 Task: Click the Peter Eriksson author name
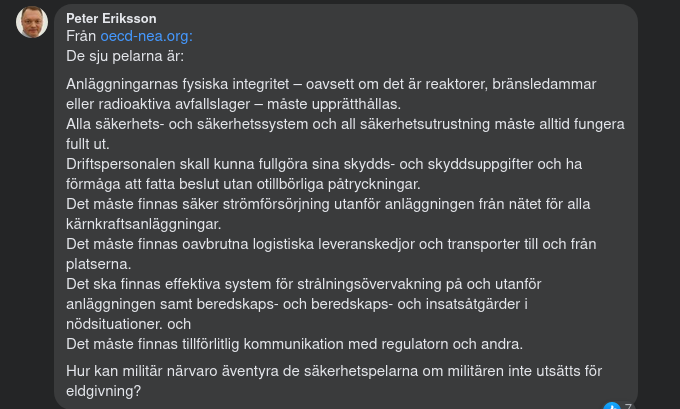tap(111, 18)
